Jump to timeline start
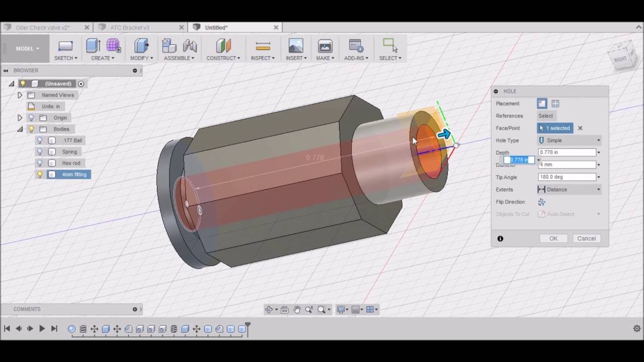The width and height of the screenshot is (644, 362). tap(7, 329)
